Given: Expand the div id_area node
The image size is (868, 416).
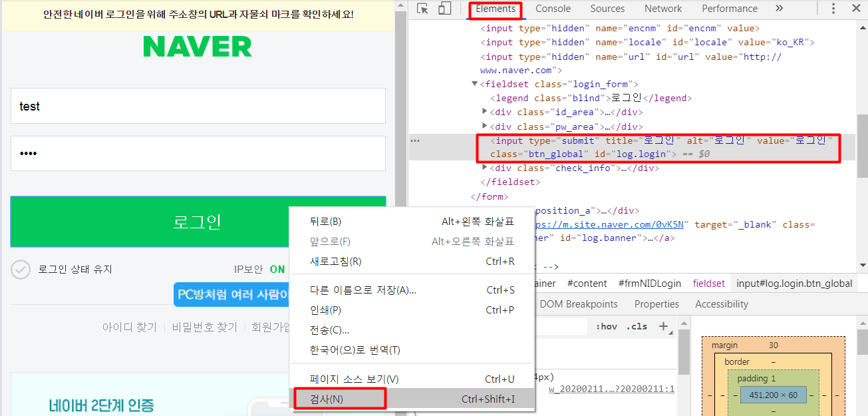Looking at the screenshot, I should tap(485, 112).
